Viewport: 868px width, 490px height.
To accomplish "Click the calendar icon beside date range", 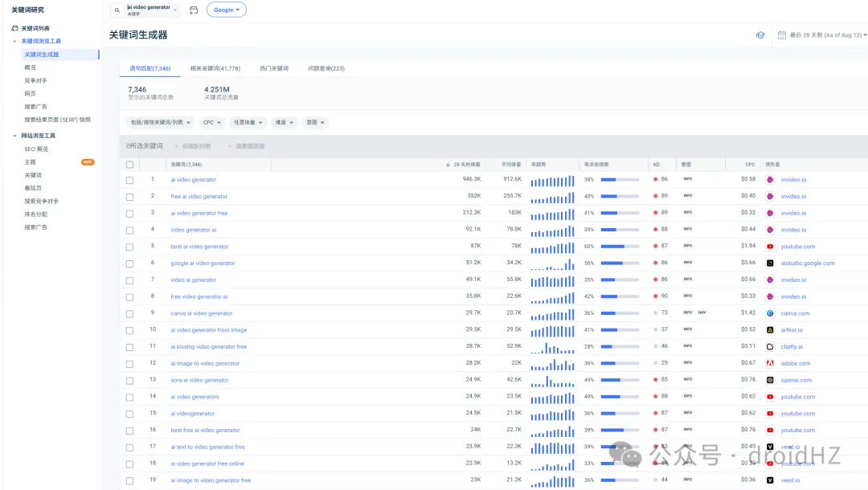I will coord(782,35).
